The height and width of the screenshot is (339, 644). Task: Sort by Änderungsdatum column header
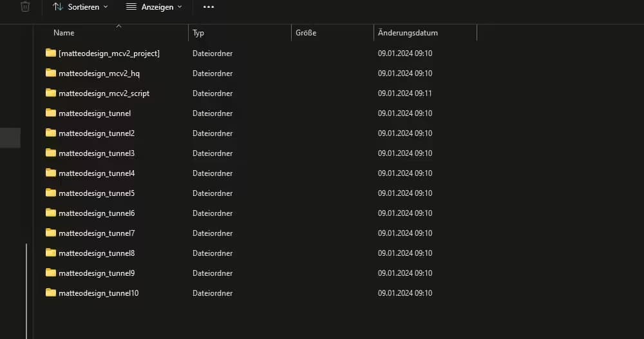pos(408,33)
